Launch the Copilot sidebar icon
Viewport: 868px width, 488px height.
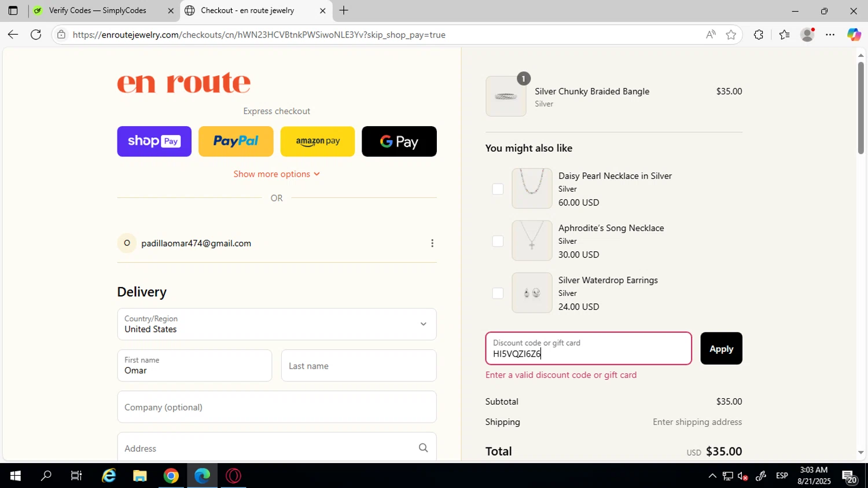(x=854, y=35)
